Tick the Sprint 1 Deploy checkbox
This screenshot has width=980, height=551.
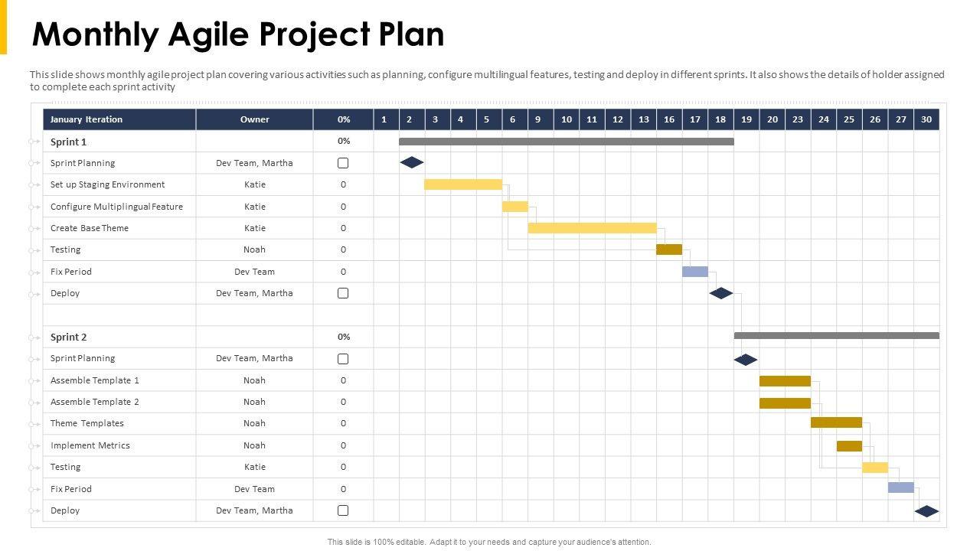[x=343, y=293]
